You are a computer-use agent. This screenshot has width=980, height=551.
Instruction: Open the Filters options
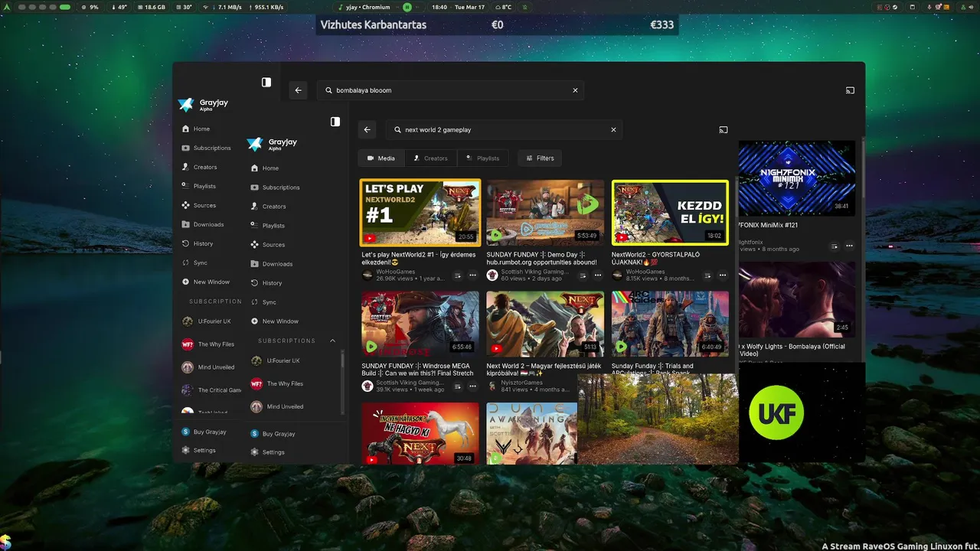point(540,158)
